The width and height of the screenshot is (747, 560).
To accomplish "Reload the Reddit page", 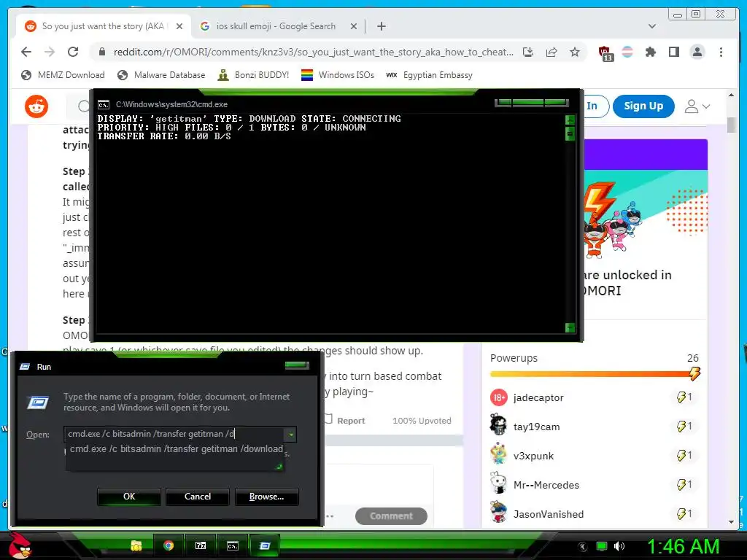I will click(x=73, y=52).
